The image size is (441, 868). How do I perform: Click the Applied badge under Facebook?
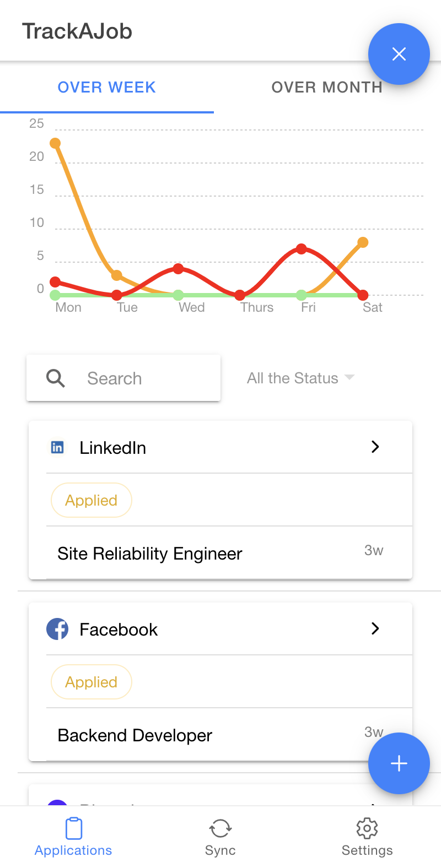pyautogui.click(x=92, y=682)
